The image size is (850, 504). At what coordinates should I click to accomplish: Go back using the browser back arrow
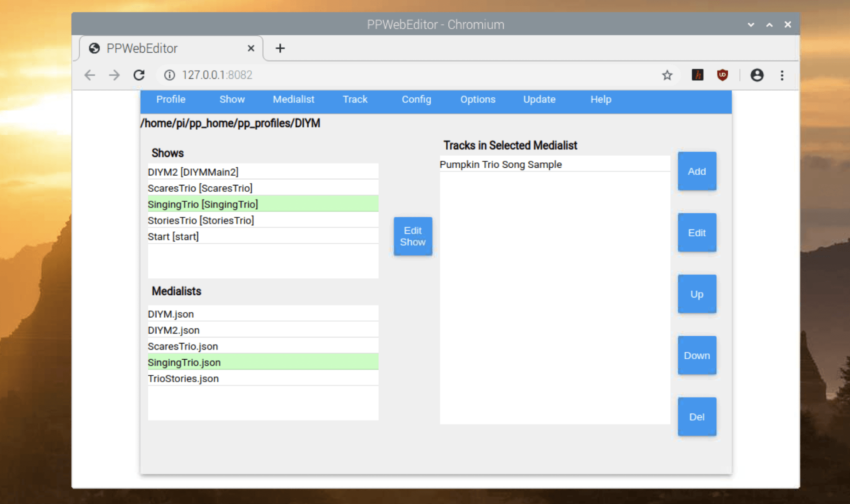pos(90,75)
